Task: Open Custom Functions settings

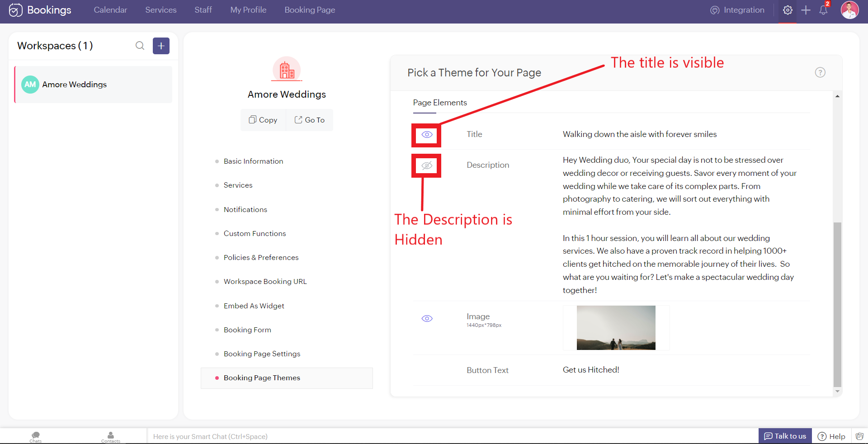Action: (255, 234)
